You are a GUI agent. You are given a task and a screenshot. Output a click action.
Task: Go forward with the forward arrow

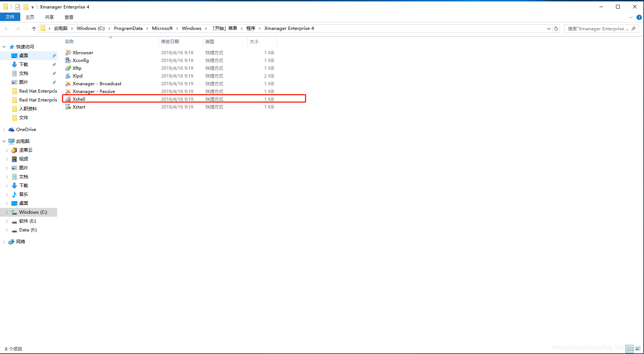coord(17,28)
